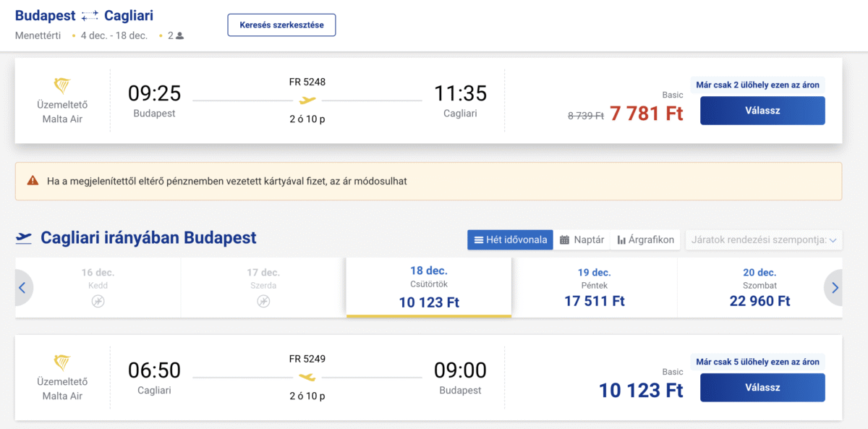The height and width of the screenshot is (429, 868).
Task: Click the passenger count person icon
Action: [x=179, y=35]
